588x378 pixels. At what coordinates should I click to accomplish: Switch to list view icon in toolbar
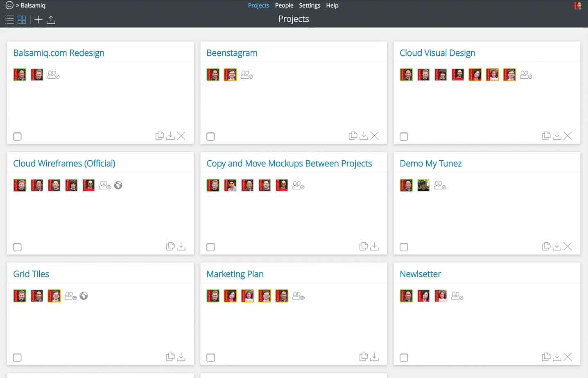point(9,20)
